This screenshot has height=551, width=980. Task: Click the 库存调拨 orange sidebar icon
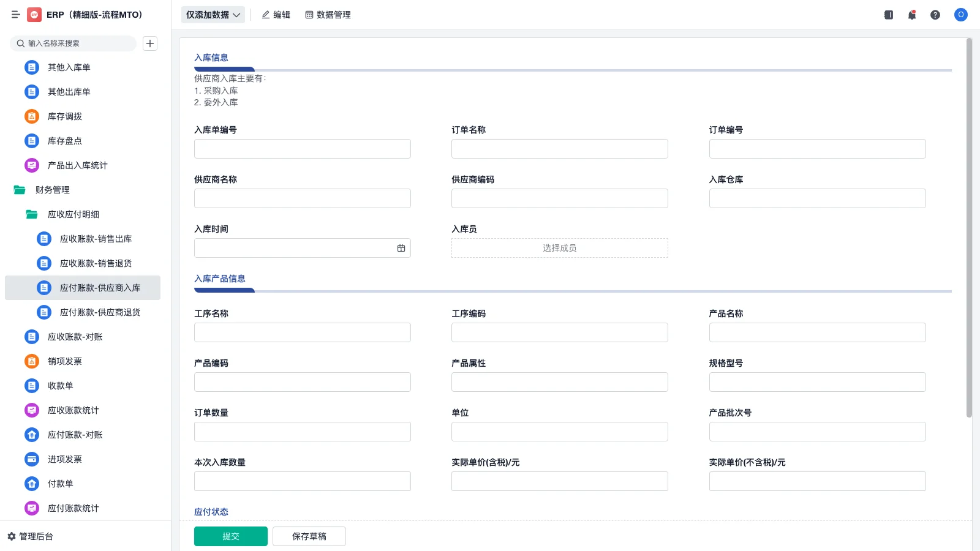click(x=31, y=116)
